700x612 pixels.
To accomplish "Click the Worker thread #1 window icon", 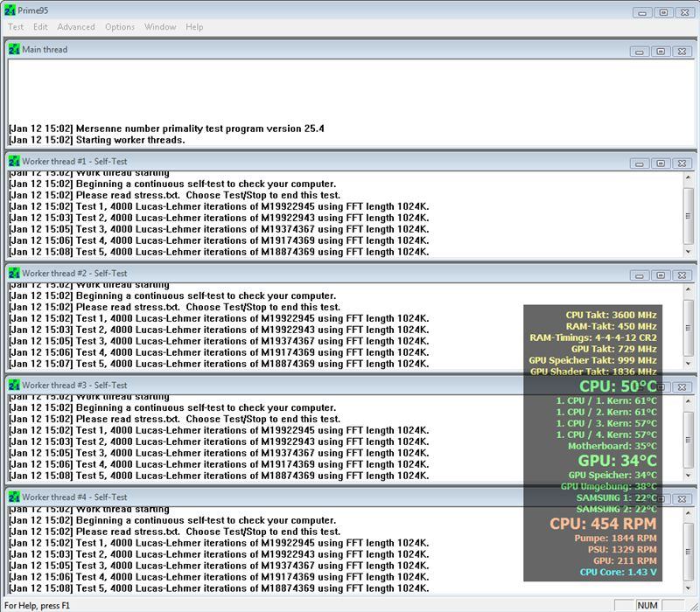I will click(x=14, y=161).
